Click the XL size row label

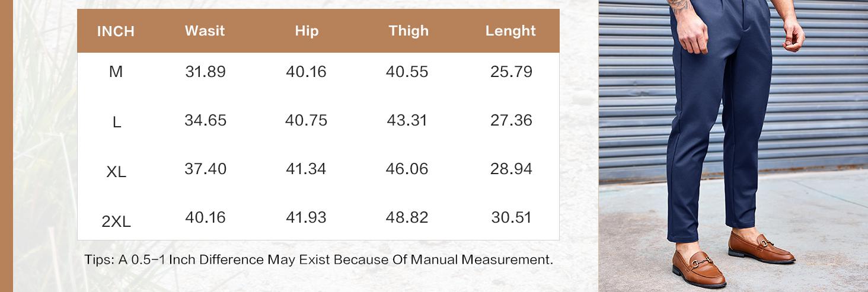(116, 172)
